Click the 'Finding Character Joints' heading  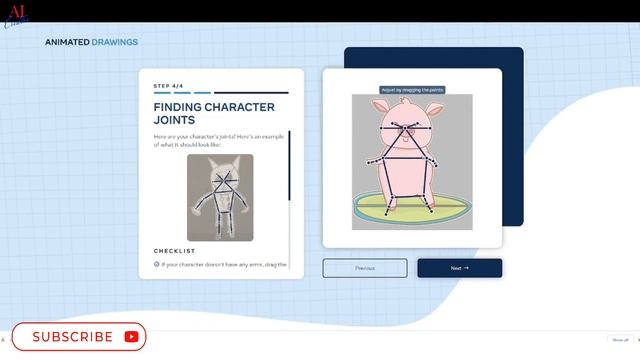tap(214, 113)
